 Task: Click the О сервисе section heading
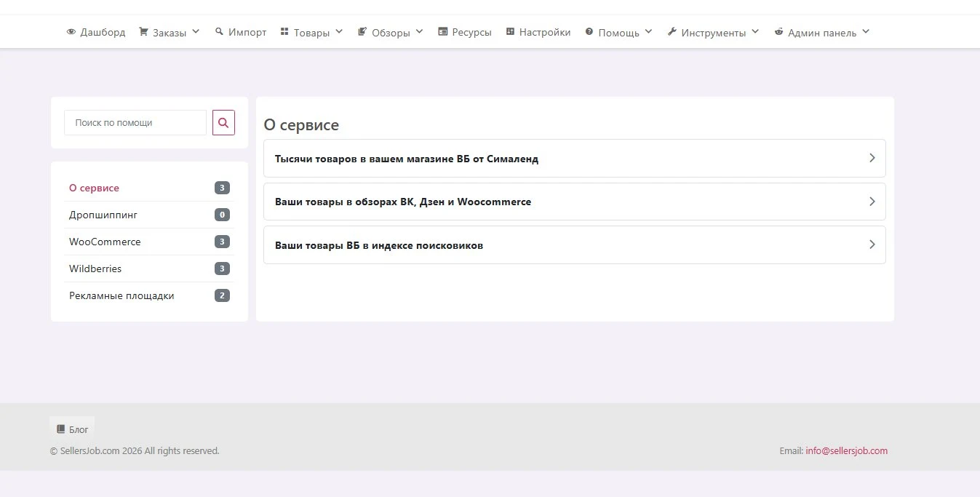click(x=301, y=124)
